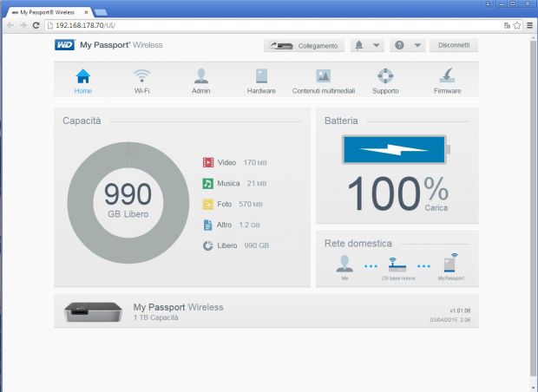
Task: Click the Foto 570 MB value
Action: click(x=251, y=205)
